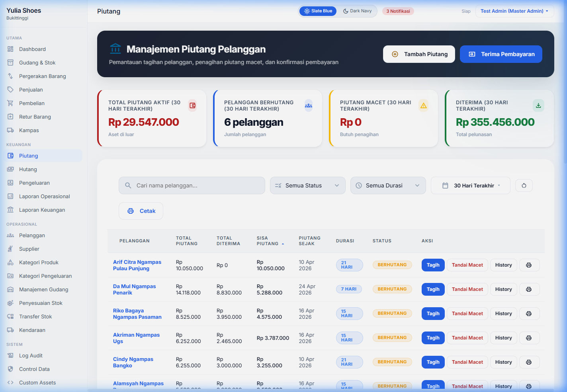Click the Kategori Produk shapes icon

click(x=10, y=262)
